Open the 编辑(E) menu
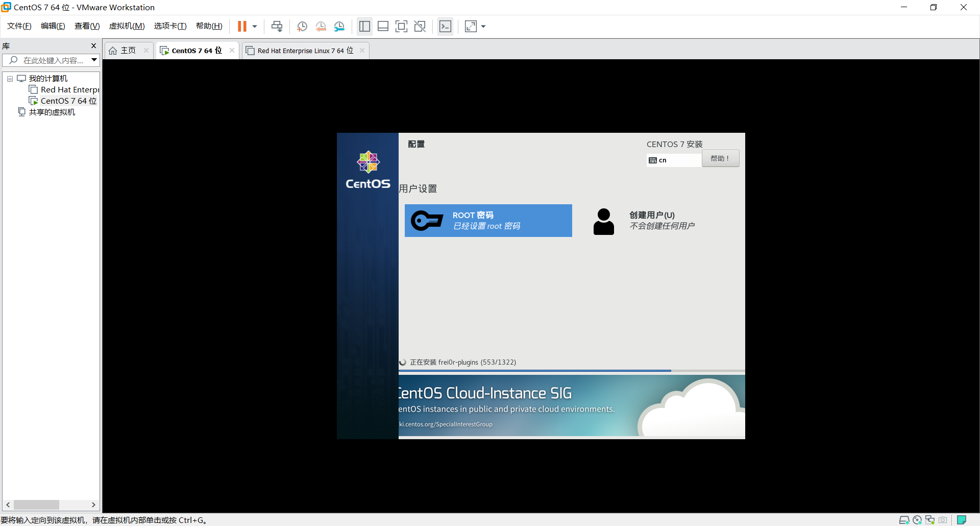Screen dimensions: 980x526 pyautogui.click(x=53, y=26)
